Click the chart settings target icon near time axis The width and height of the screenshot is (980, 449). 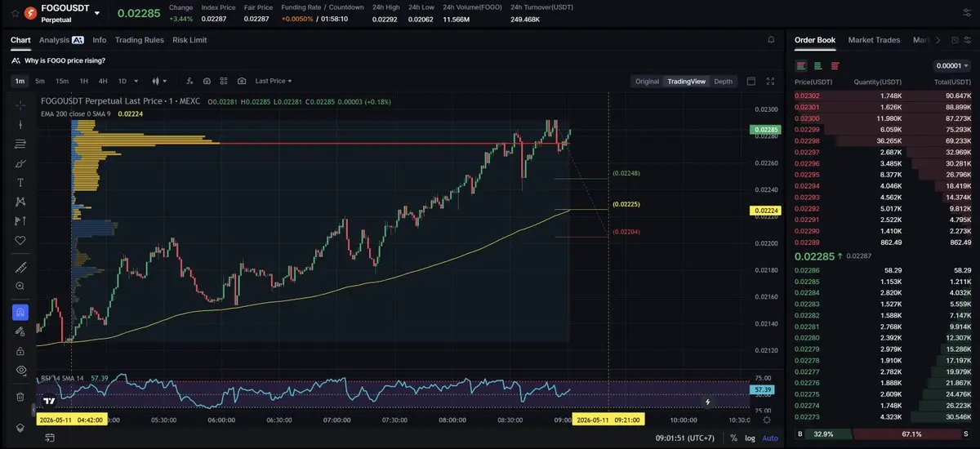(765, 419)
